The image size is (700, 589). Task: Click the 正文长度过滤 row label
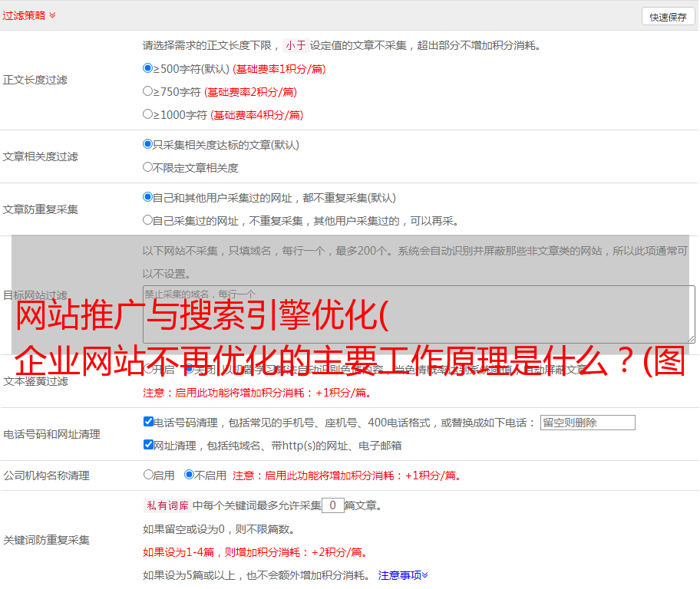[35, 80]
